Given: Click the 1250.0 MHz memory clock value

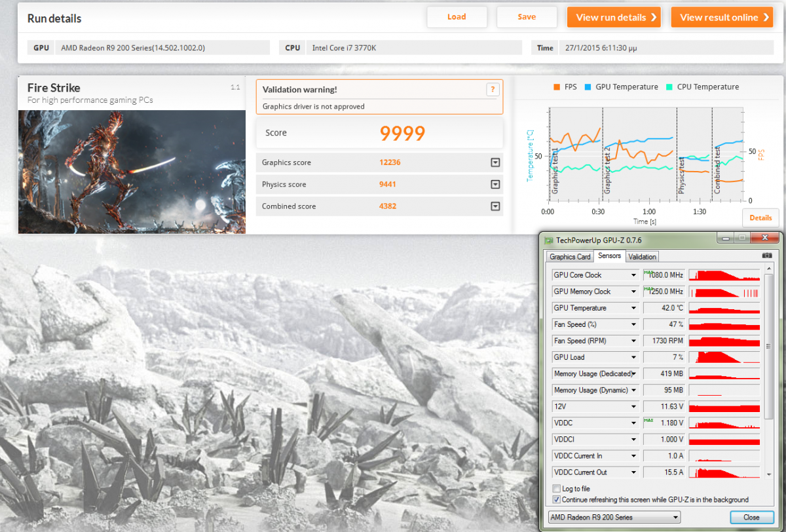Looking at the screenshot, I should tap(664, 292).
